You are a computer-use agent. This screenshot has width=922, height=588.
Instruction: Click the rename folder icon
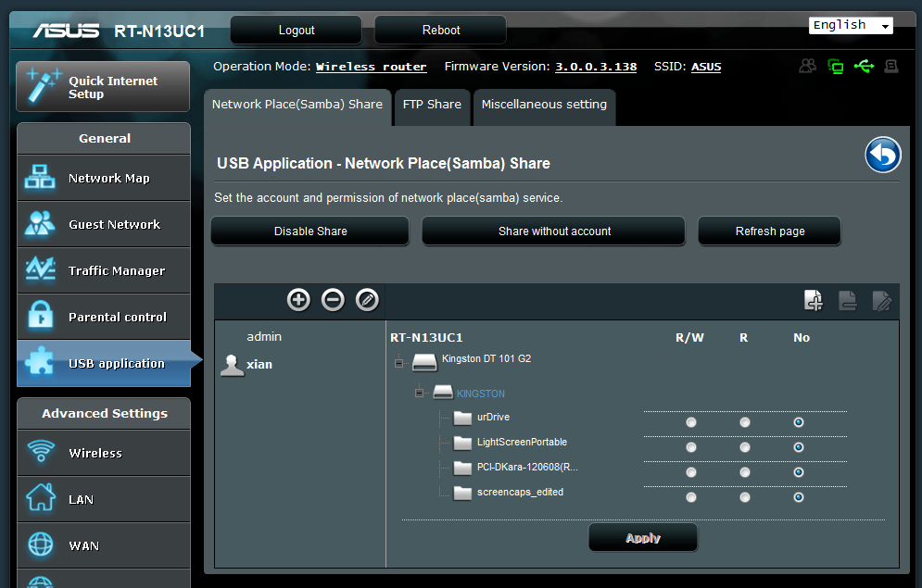[881, 300]
